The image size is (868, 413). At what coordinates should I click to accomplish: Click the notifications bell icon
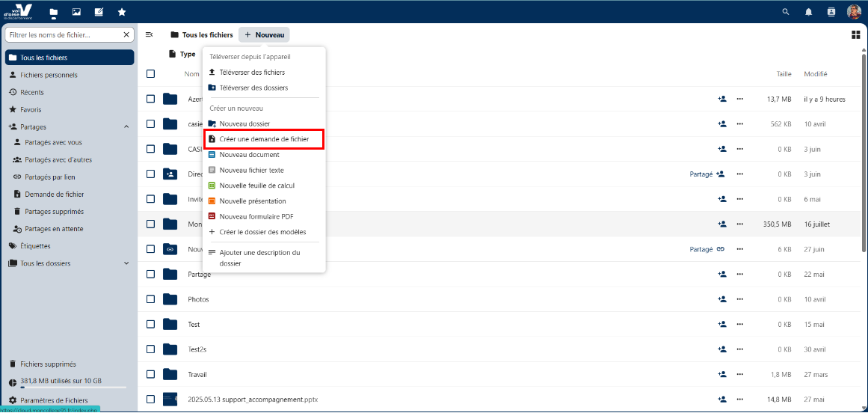pos(808,12)
